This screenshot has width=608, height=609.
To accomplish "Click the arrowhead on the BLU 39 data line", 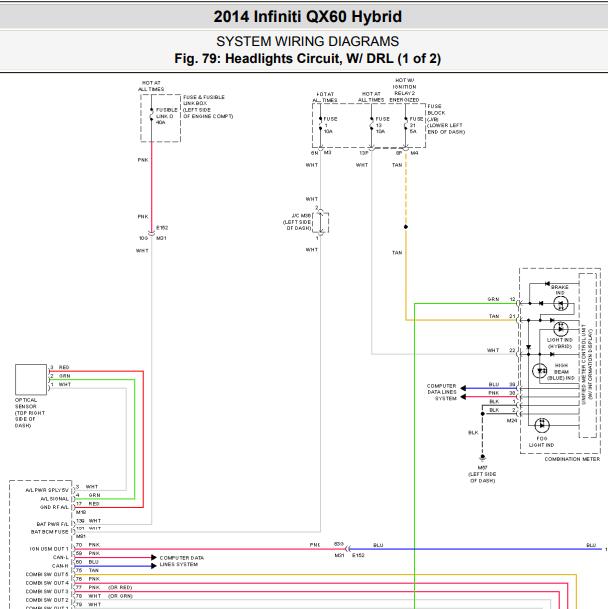I will tap(463, 388).
